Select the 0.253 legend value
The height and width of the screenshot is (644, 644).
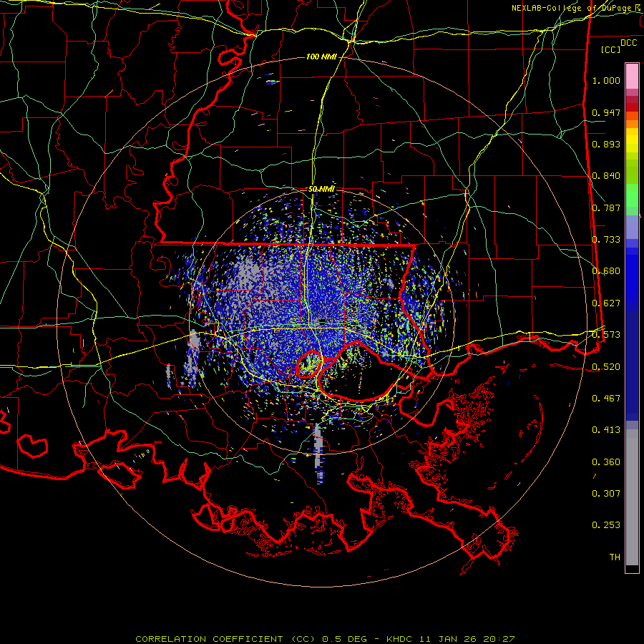[x=606, y=525]
